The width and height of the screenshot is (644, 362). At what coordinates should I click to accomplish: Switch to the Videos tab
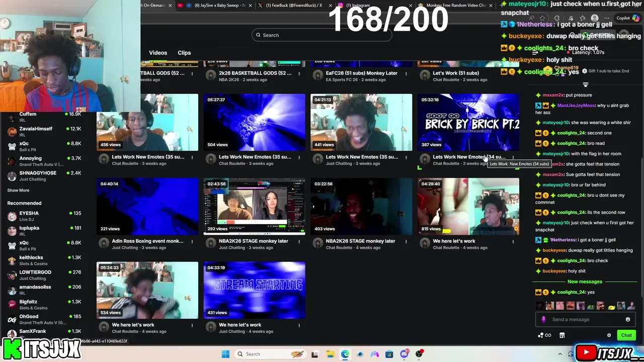158,53
